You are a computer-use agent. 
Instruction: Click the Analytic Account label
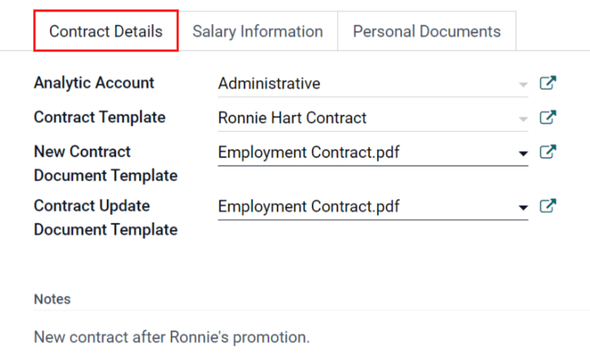94,83
